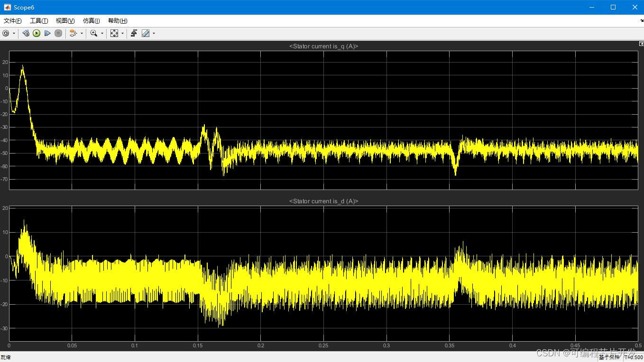Click the small expand arrow at top-right of plots

642,44
